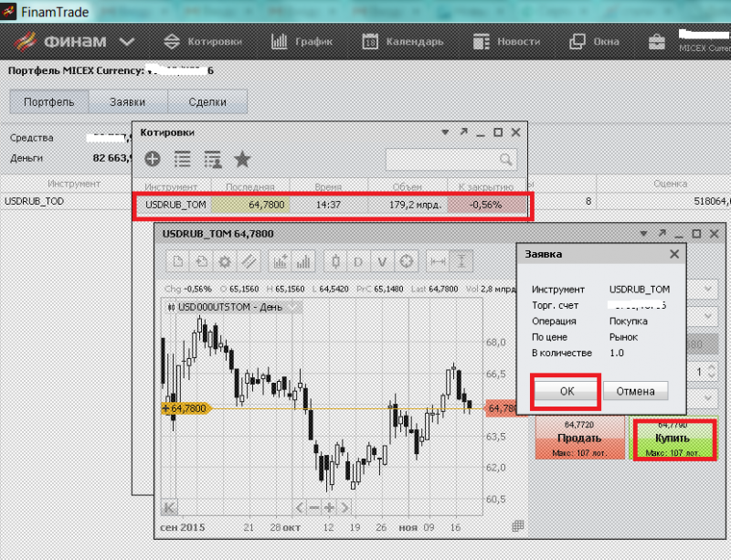This screenshot has width=731, height=560.
Task: Click the list-with-user icon in Котировки
Action: point(213,159)
